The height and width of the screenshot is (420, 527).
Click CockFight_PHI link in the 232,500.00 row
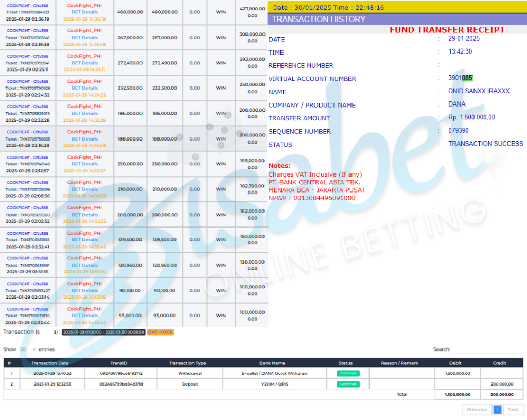pos(84,81)
